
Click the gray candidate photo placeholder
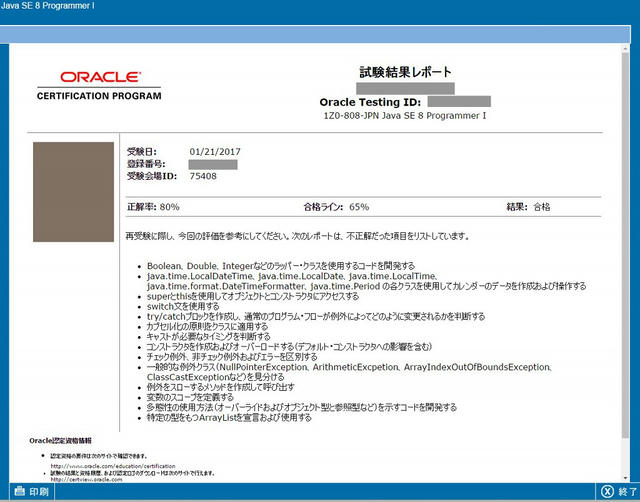click(x=73, y=192)
